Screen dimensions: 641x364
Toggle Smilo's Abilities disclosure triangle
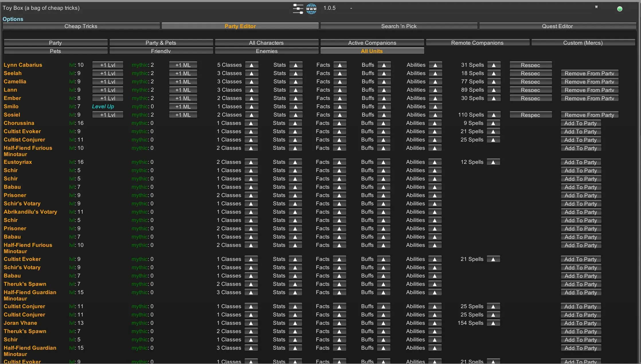[x=435, y=107]
